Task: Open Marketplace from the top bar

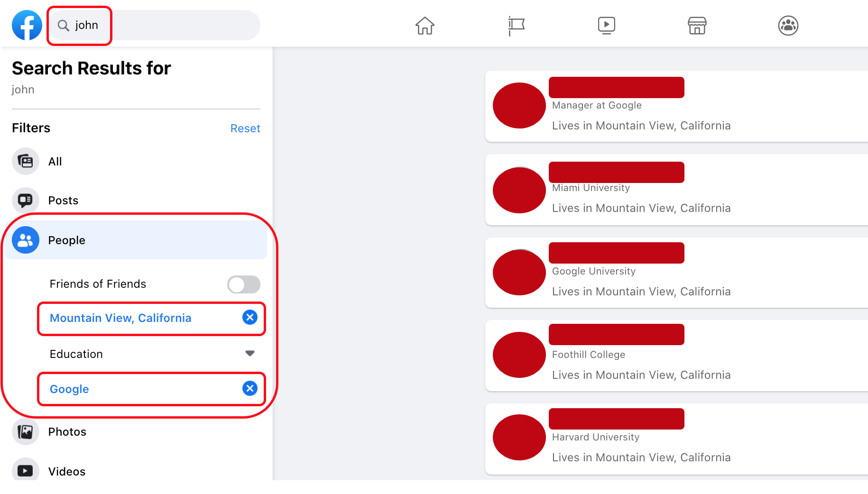Action: point(697,26)
